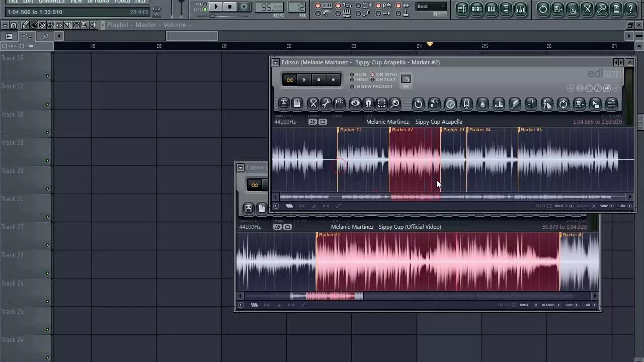Viewport: 644px width, 362px height.
Task: Open the CHANNELS menu
Action: coord(52,2)
